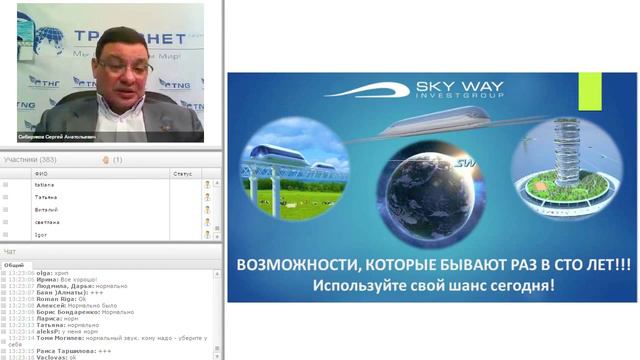Screen dimensions: 640x360
Task: Click the message icon before Vaclovas's chat line
Action: click(4, 358)
